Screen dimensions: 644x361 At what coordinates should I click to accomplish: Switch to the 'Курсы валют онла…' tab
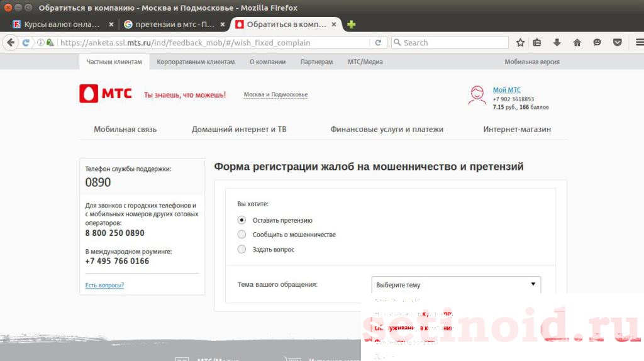tap(62, 25)
